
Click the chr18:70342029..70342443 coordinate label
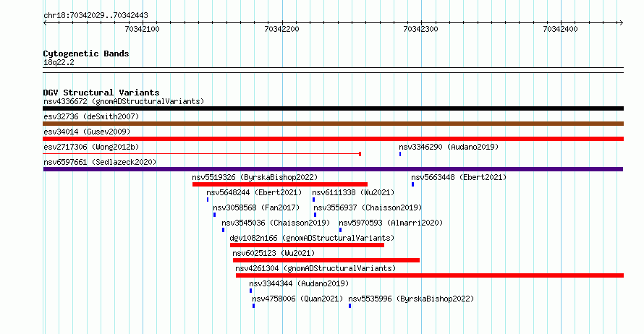(96, 15)
